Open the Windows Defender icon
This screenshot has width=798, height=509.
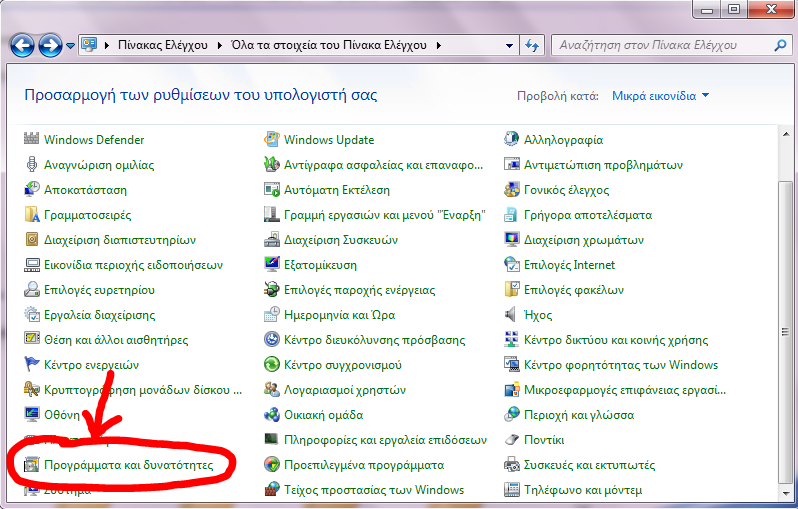point(32,140)
